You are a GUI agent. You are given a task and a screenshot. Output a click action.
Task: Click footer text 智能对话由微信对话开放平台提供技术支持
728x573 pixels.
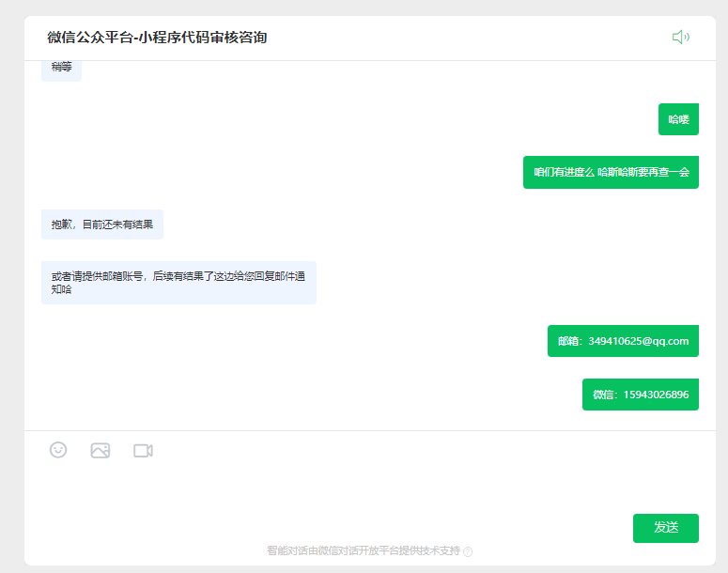[x=364, y=550]
